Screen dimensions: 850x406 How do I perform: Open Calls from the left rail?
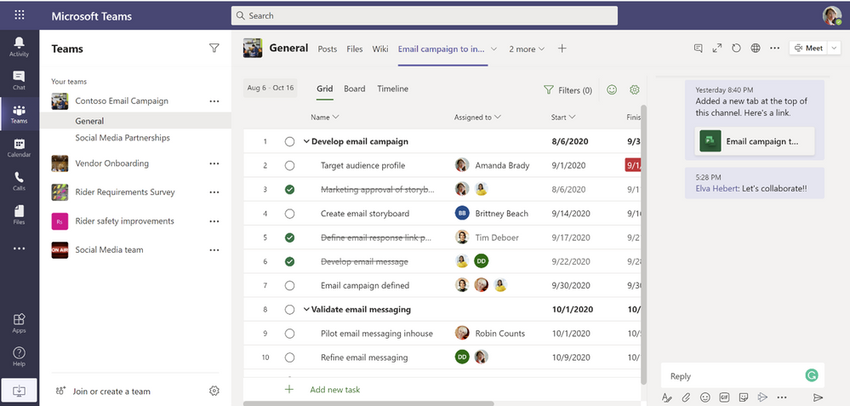pyautogui.click(x=19, y=181)
